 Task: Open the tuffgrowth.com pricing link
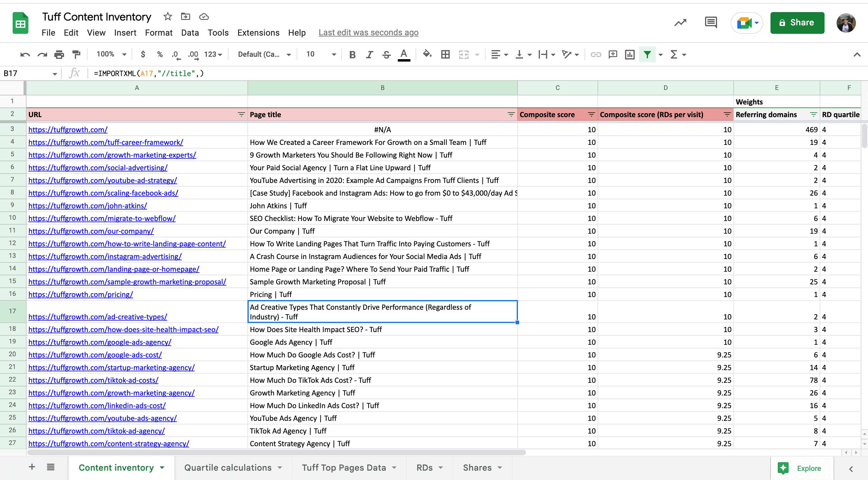tap(81, 294)
